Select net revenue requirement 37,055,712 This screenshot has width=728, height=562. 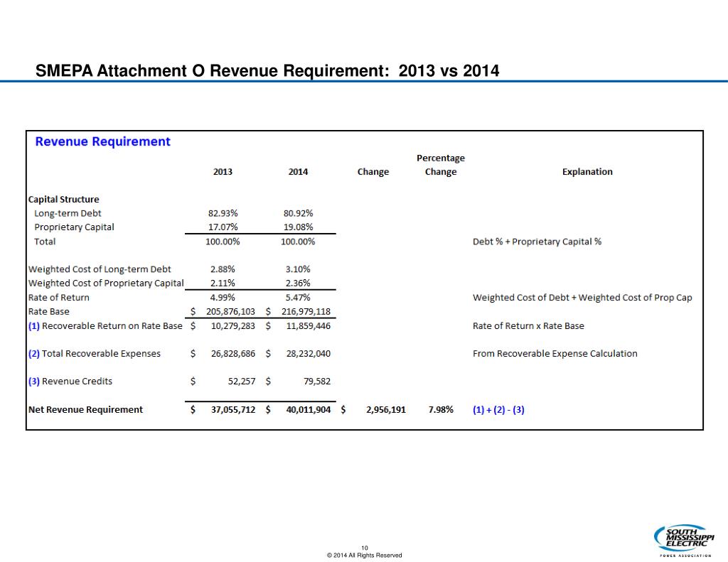point(233,410)
